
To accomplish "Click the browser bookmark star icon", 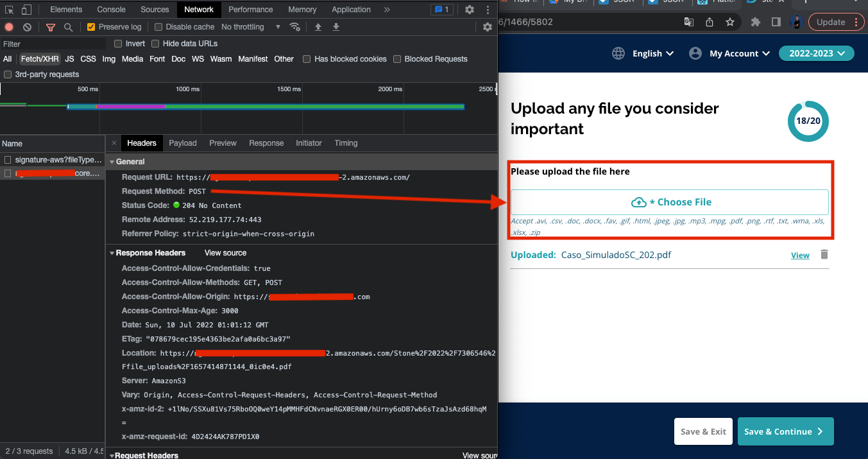I will pyautogui.click(x=730, y=22).
